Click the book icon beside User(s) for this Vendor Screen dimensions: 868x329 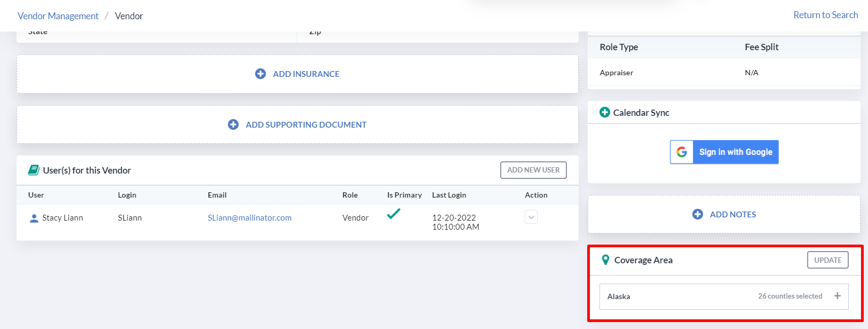coord(34,170)
